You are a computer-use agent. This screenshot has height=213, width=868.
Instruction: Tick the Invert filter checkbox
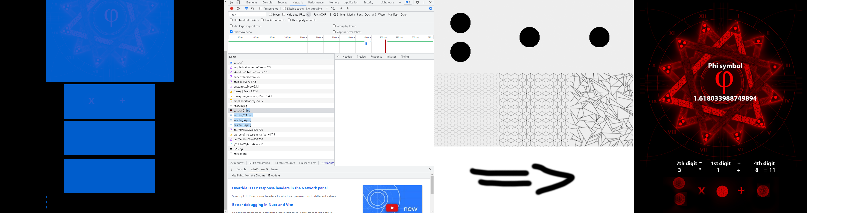click(x=271, y=14)
